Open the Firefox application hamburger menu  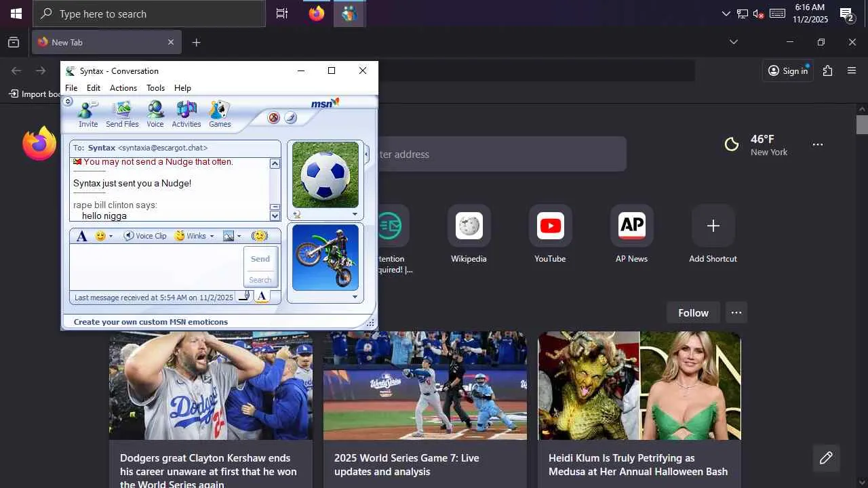852,70
